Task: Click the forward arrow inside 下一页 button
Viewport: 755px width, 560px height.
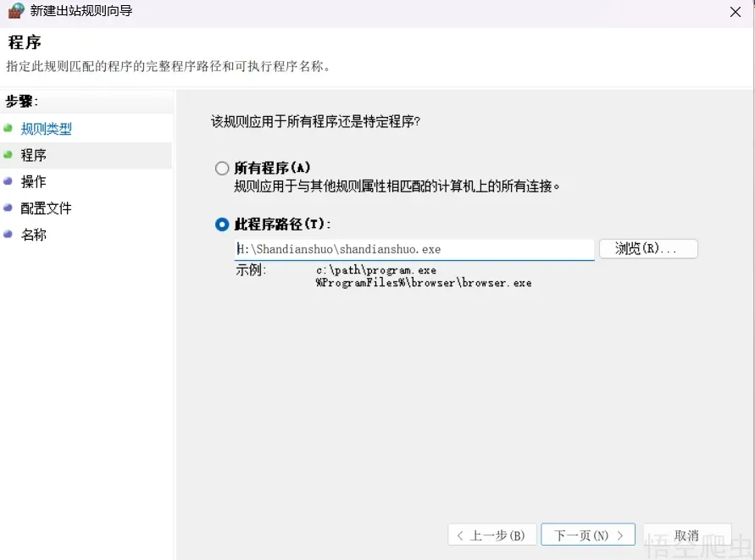Action: (619, 534)
